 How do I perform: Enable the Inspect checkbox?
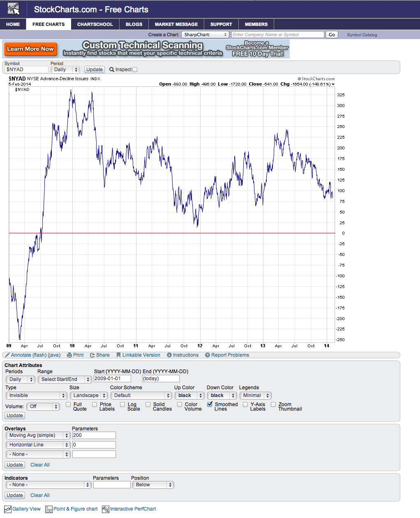click(x=135, y=70)
